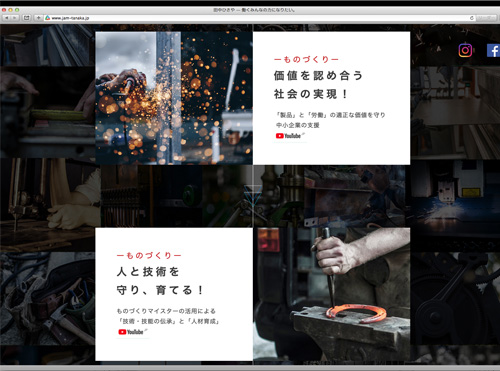500x371 pixels.
Task: Click the red ーものづくりー label in top card
Action: click(306, 59)
